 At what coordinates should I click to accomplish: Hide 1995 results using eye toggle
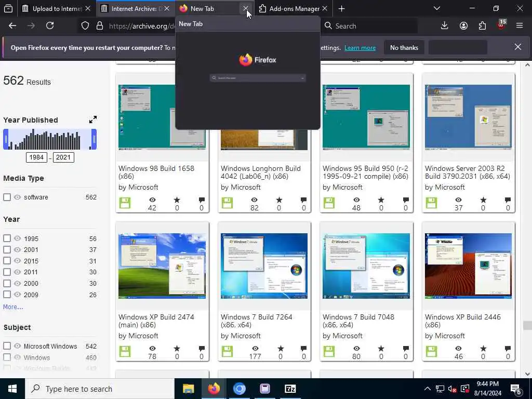[17, 238]
